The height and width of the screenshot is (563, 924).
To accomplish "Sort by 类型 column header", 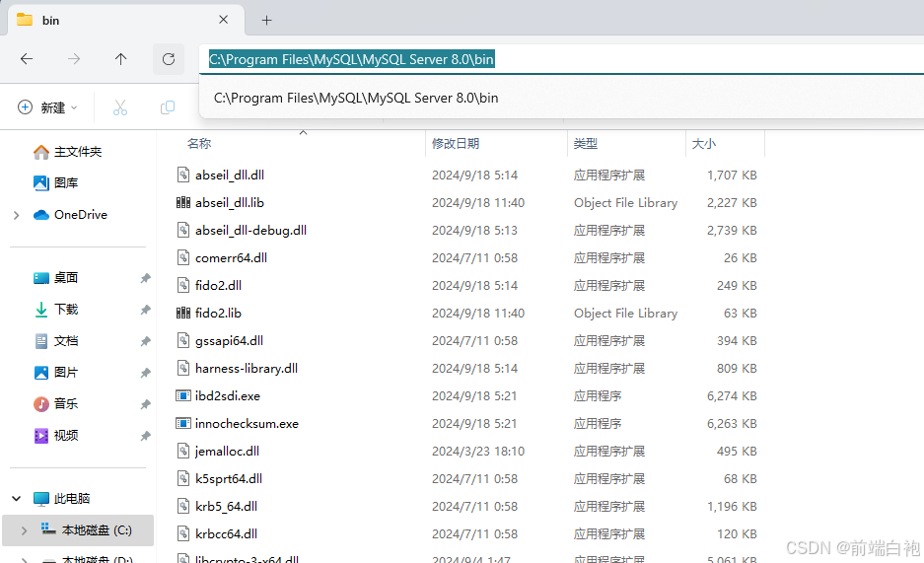I will 586,144.
